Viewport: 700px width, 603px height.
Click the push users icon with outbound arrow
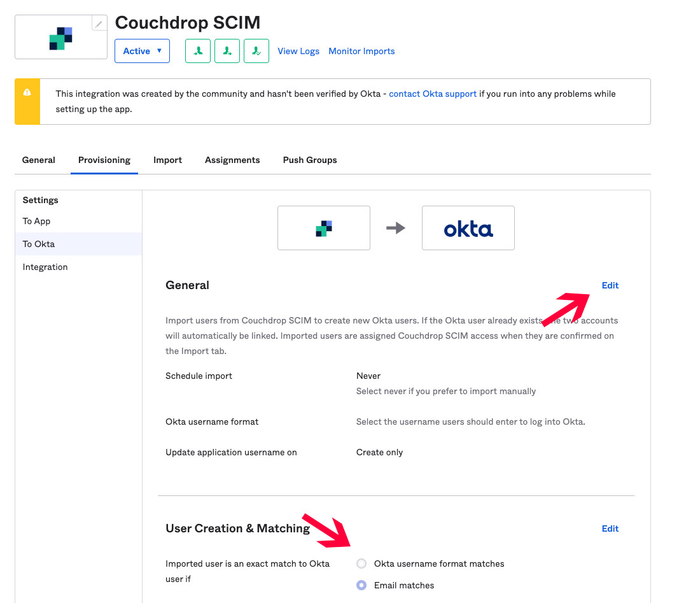[x=227, y=51]
